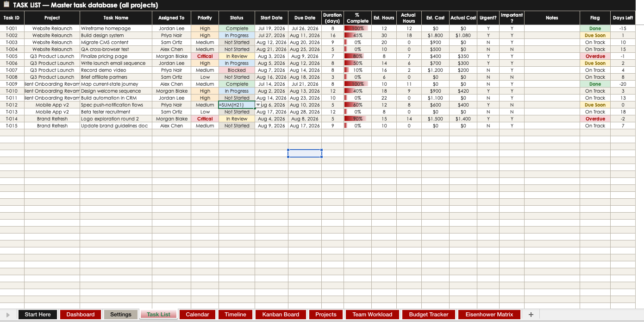This screenshot has width=644, height=322.
Task: Switch to the Start Here tab
Action: click(38, 315)
